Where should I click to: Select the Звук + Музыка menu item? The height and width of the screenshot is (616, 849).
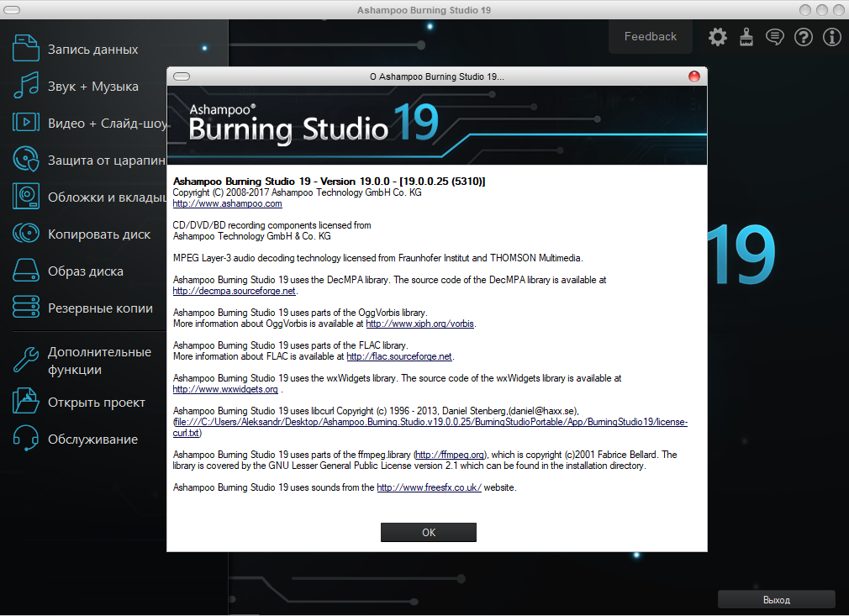click(x=92, y=87)
